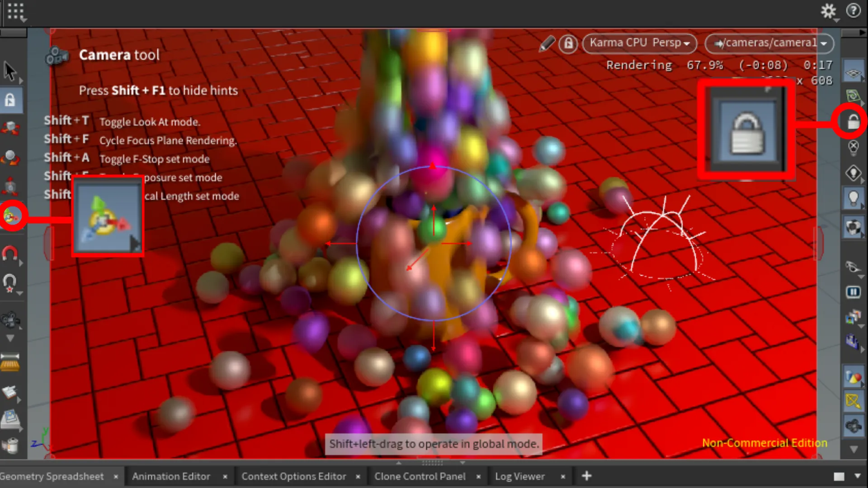Screen dimensions: 868x488
Task: Switch to Log Viewer tab
Action: click(519, 476)
